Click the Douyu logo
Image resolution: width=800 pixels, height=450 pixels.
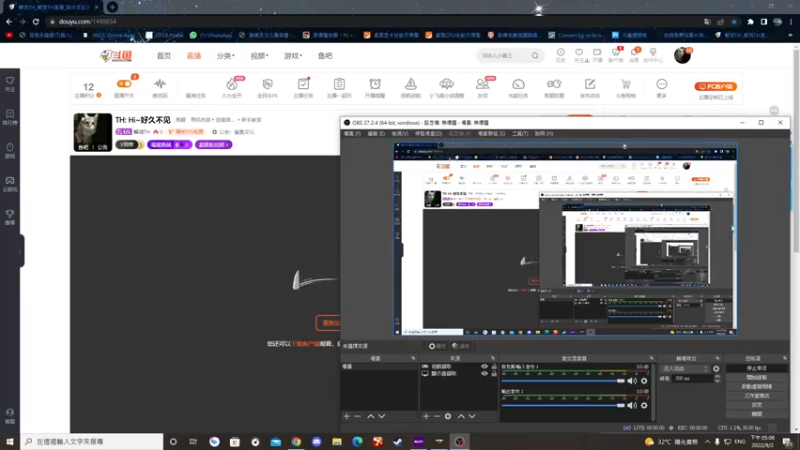[116, 56]
